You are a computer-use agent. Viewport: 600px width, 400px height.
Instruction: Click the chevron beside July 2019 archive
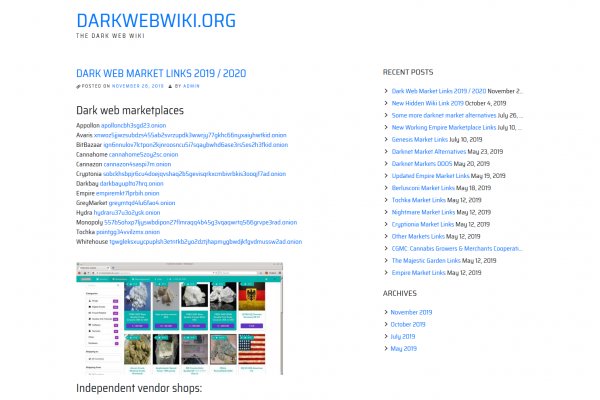pyautogui.click(x=386, y=336)
